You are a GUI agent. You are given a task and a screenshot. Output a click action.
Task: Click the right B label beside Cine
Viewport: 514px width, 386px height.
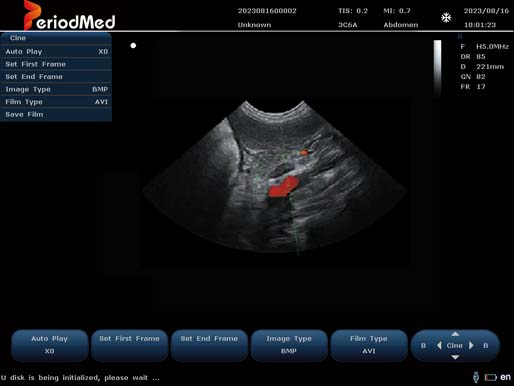(486, 346)
